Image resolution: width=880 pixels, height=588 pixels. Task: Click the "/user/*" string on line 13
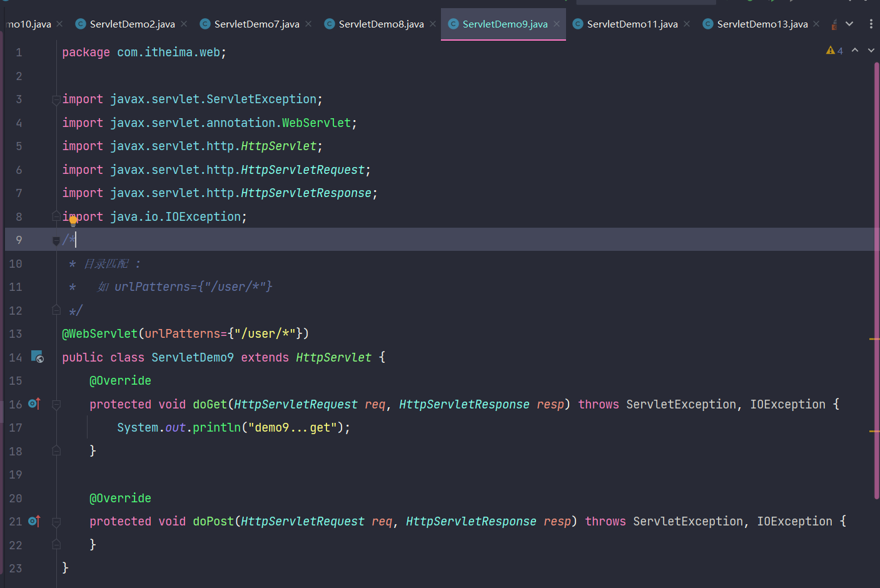click(x=265, y=334)
